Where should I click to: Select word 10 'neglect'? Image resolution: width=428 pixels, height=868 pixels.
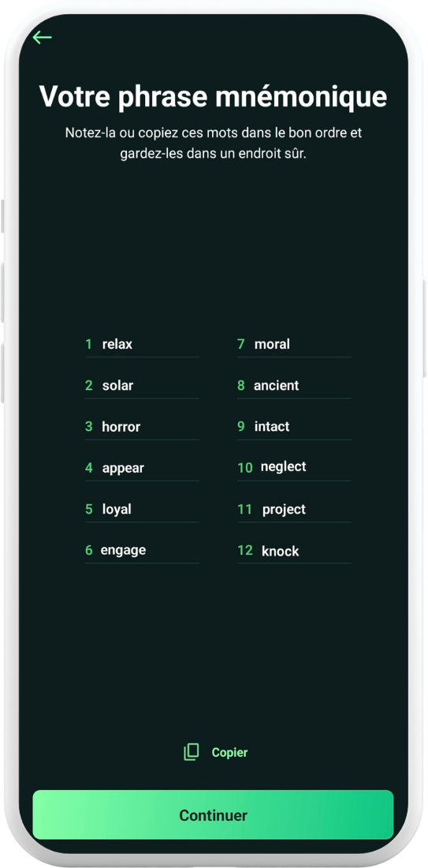[284, 467]
